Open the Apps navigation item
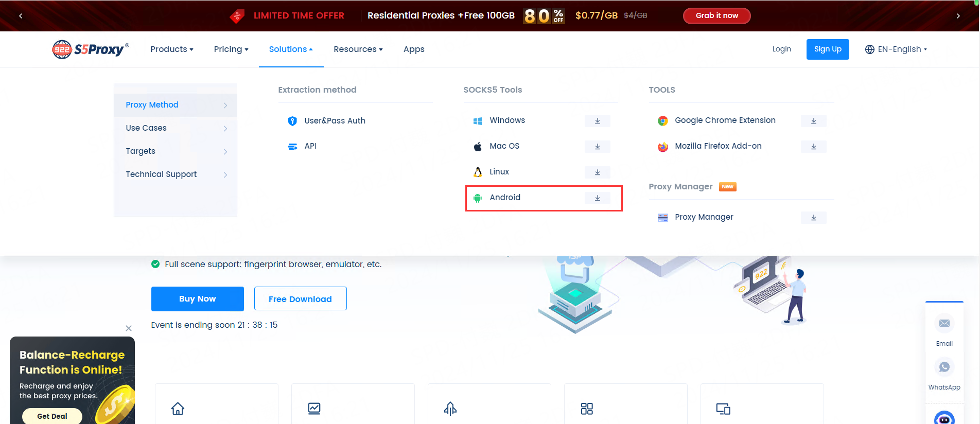Screen dimensions: 980x424 [414, 49]
